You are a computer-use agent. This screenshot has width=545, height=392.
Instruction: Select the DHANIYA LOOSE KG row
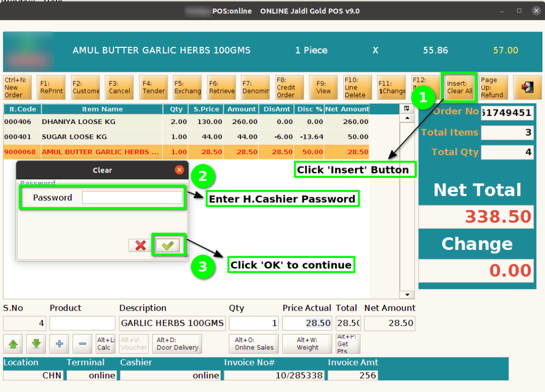[x=186, y=122]
